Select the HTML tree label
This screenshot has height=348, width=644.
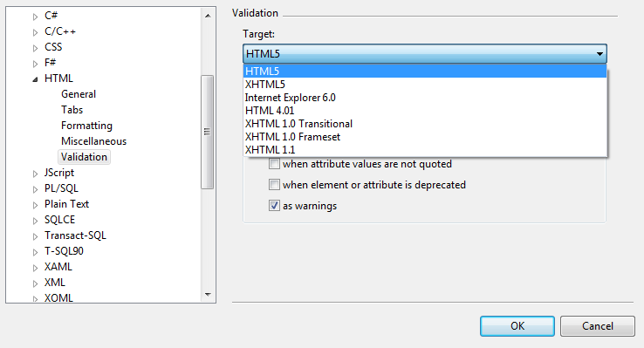coord(58,78)
